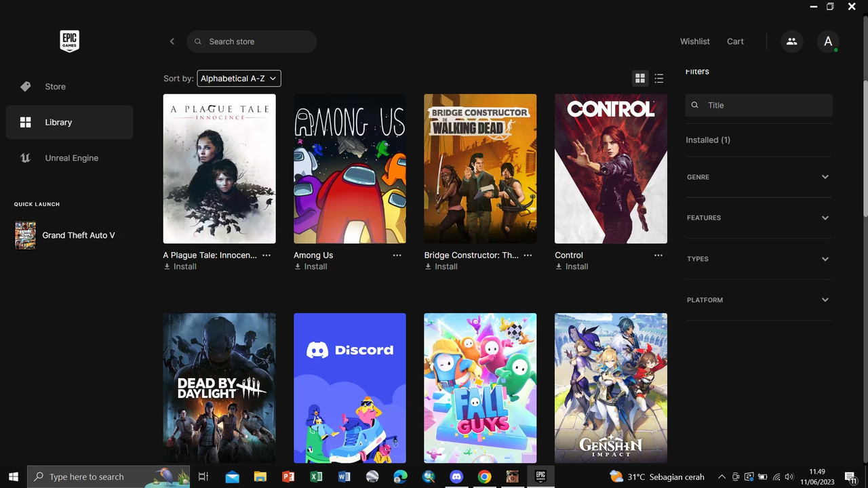Open more options for Among Us
This screenshot has width=868, height=488.
pos(397,256)
